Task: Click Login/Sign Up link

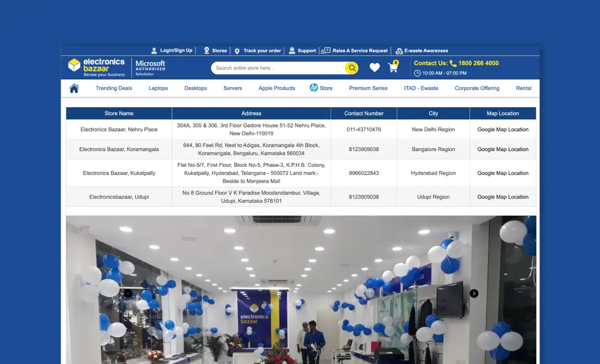Action: 172,50
